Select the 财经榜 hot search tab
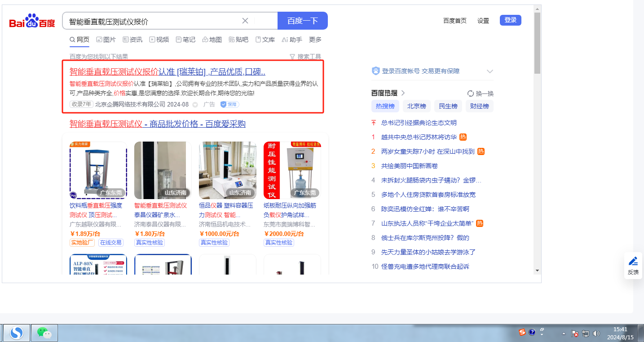The image size is (644, 342). pyautogui.click(x=480, y=107)
